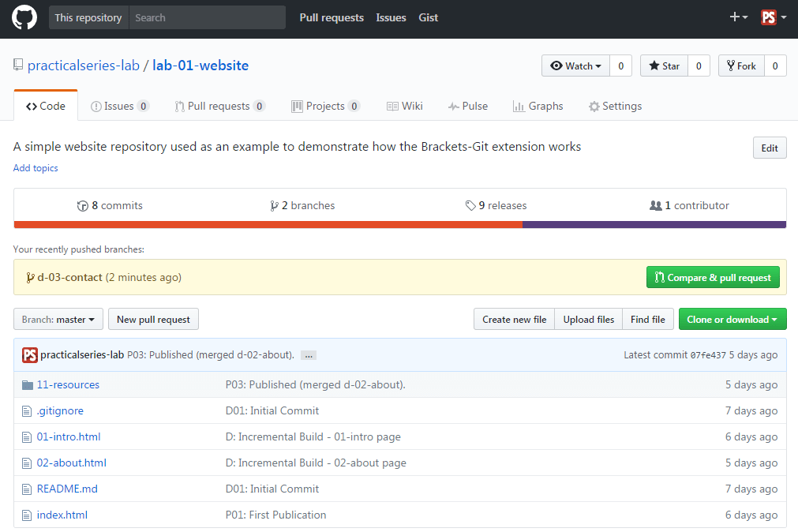This screenshot has width=798, height=532.
Task: Click the branches fork icon in stats bar
Action: pyautogui.click(x=275, y=206)
